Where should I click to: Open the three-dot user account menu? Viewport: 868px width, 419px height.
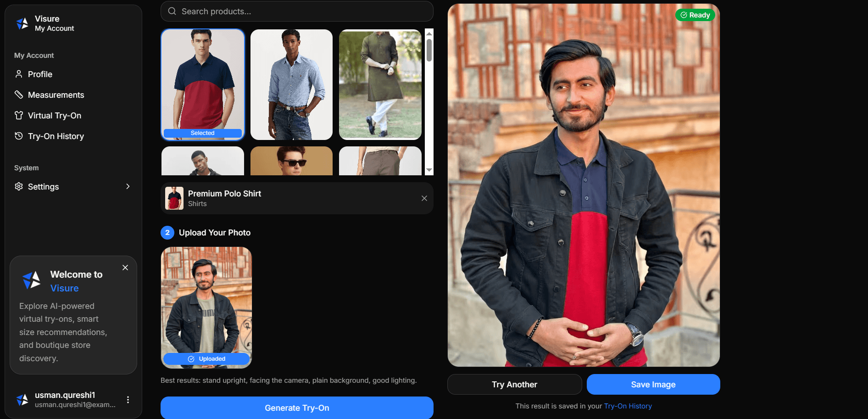click(x=128, y=400)
